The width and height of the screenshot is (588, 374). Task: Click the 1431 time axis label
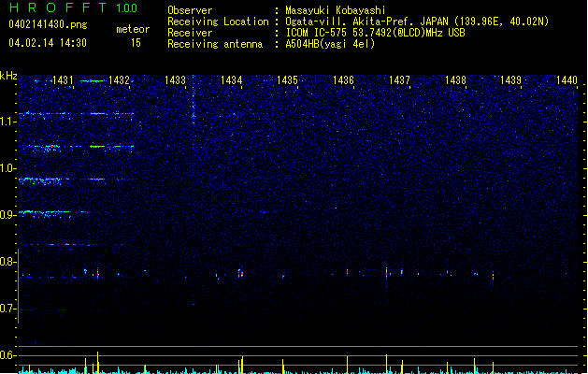63,80
